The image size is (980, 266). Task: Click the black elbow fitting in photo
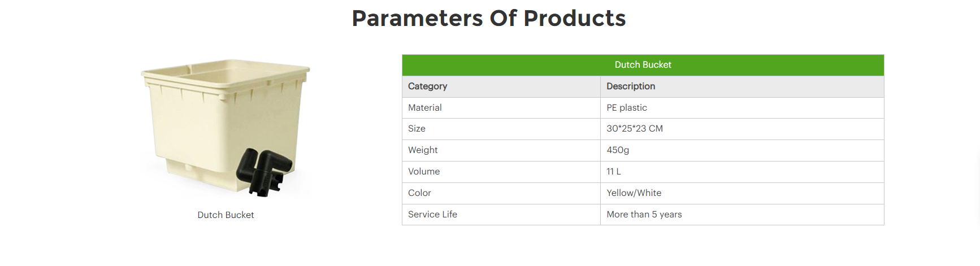click(264, 169)
